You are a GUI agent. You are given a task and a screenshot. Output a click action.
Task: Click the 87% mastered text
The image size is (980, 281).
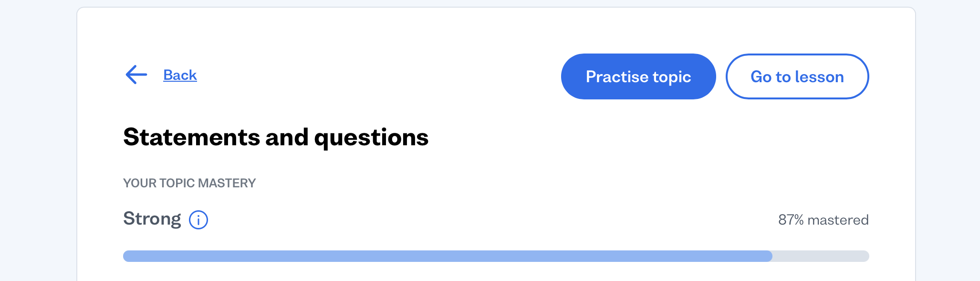tap(823, 220)
